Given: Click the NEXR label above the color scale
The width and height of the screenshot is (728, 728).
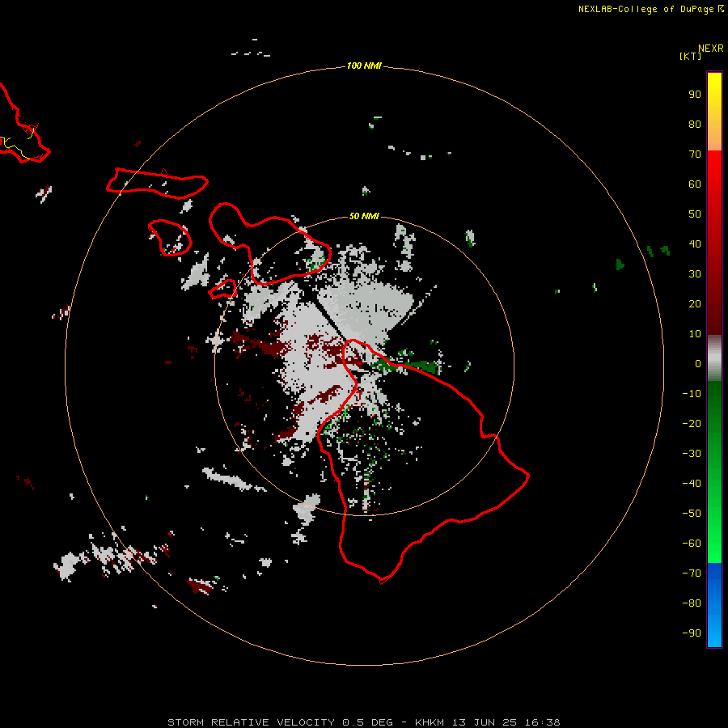Looking at the screenshot, I should (x=710, y=49).
